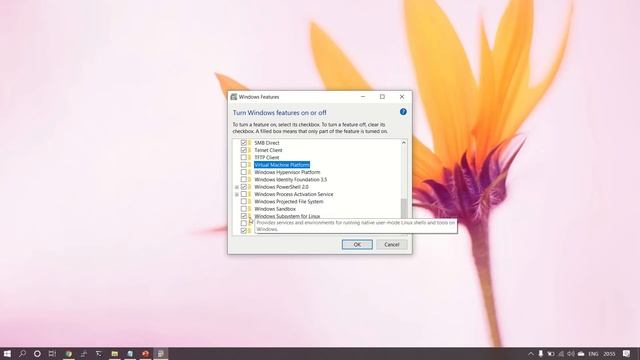
Task: Switch the ENG input language
Action: tap(593, 354)
